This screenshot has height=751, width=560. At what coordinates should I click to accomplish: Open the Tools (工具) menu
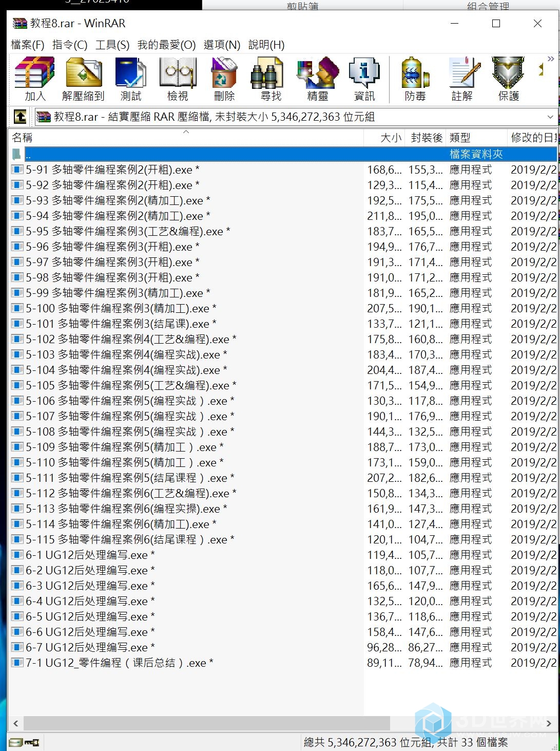pos(112,45)
